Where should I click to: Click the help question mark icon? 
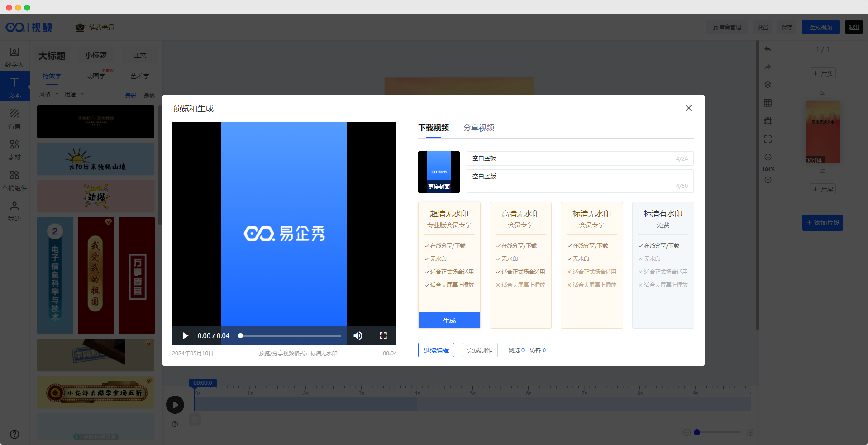tap(14, 434)
